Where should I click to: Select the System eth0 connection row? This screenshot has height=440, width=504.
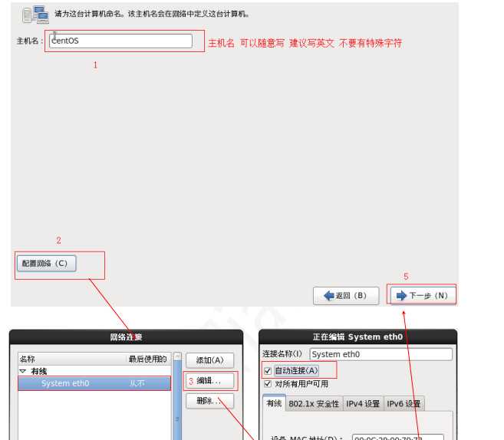click(x=94, y=383)
